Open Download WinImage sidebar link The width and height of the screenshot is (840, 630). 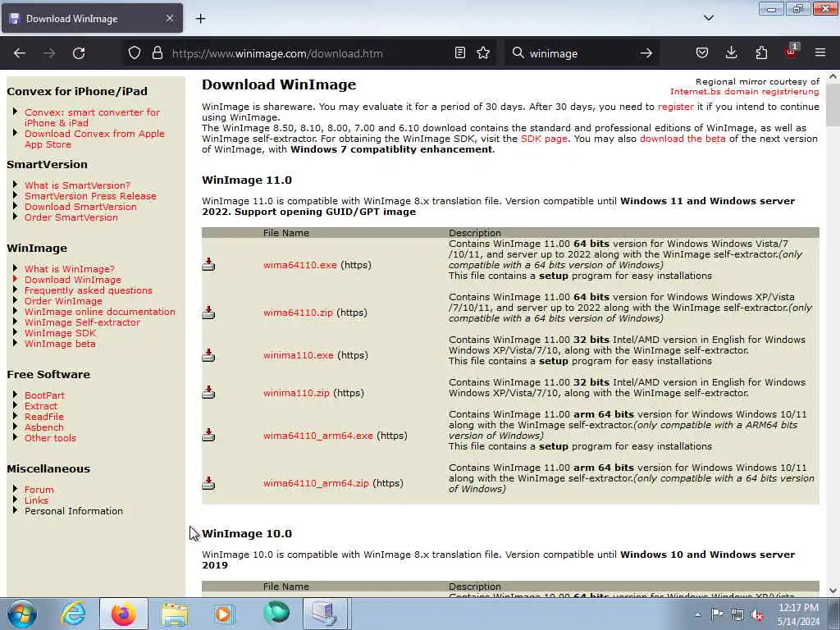pos(73,280)
